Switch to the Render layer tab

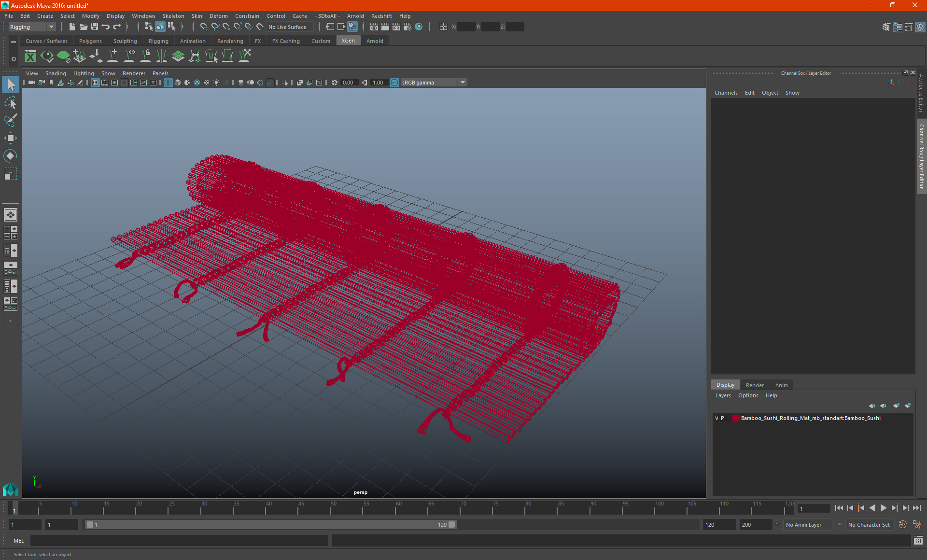(755, 385)
